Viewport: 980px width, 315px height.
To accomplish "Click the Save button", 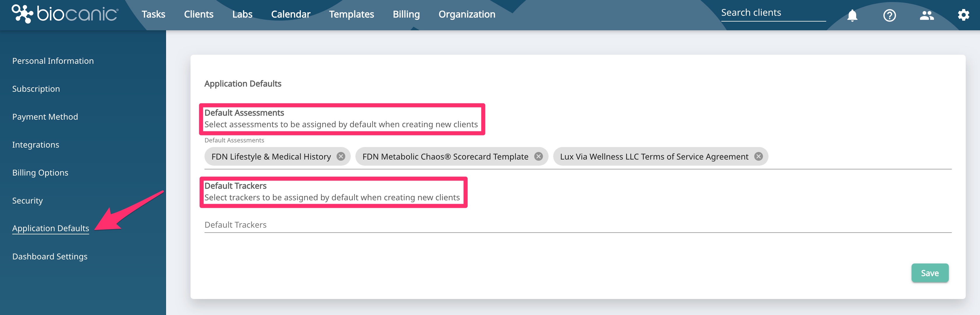I will click(x=930, y=273).
